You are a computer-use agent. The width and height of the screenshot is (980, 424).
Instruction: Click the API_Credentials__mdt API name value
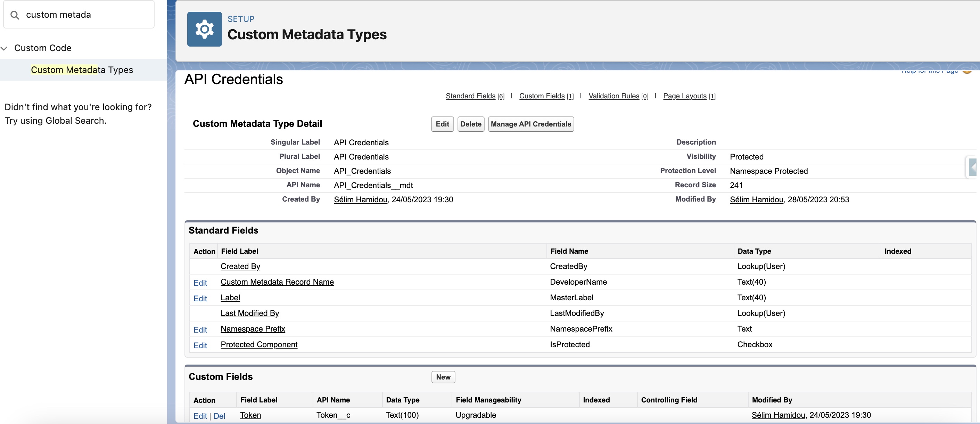[373, 185]
